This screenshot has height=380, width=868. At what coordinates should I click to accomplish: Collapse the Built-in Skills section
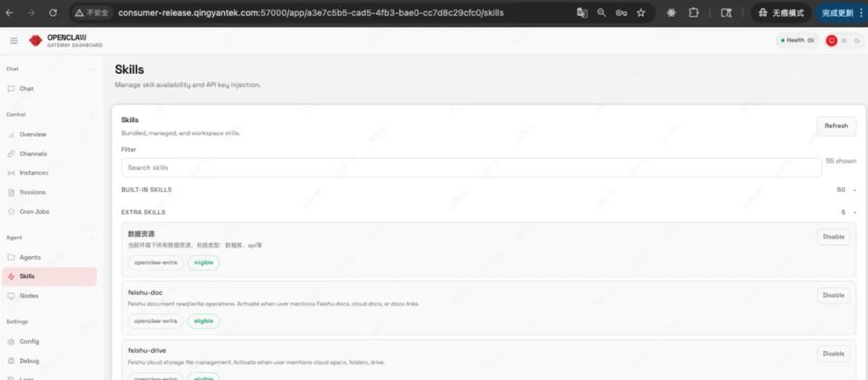pyautogui.click(x=854, y=190)
